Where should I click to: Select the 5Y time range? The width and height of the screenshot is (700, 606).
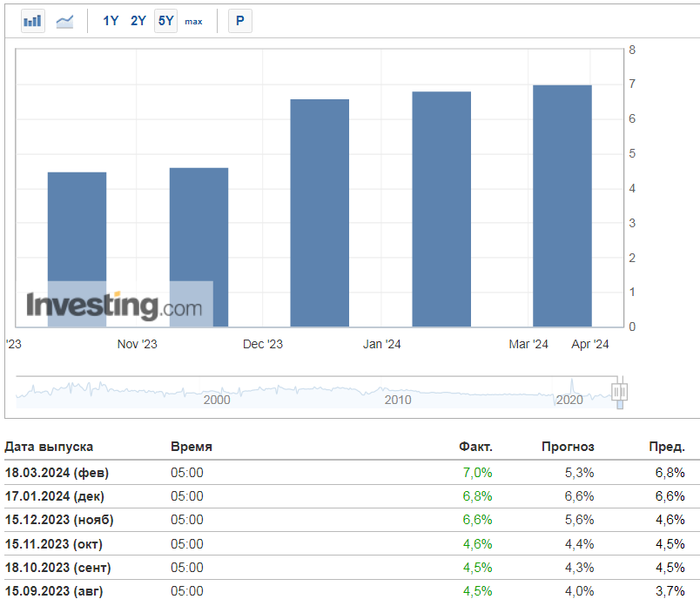[x=165, y=21]
